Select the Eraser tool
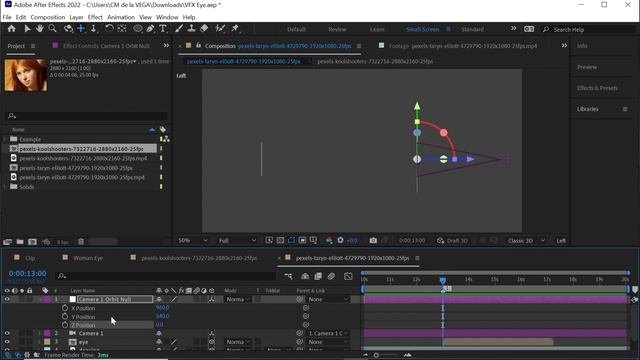640x360 pixels. click(x=204, y=29)
